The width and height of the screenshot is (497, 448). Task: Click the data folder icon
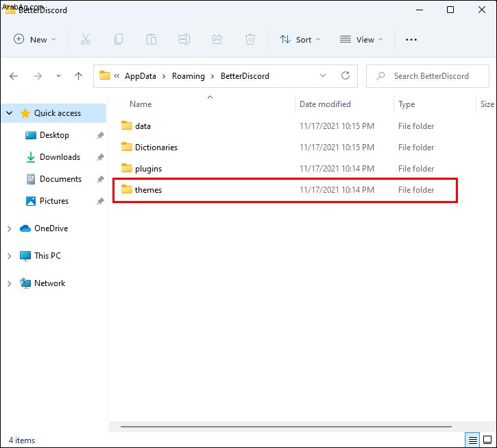[x=126, y=126]
